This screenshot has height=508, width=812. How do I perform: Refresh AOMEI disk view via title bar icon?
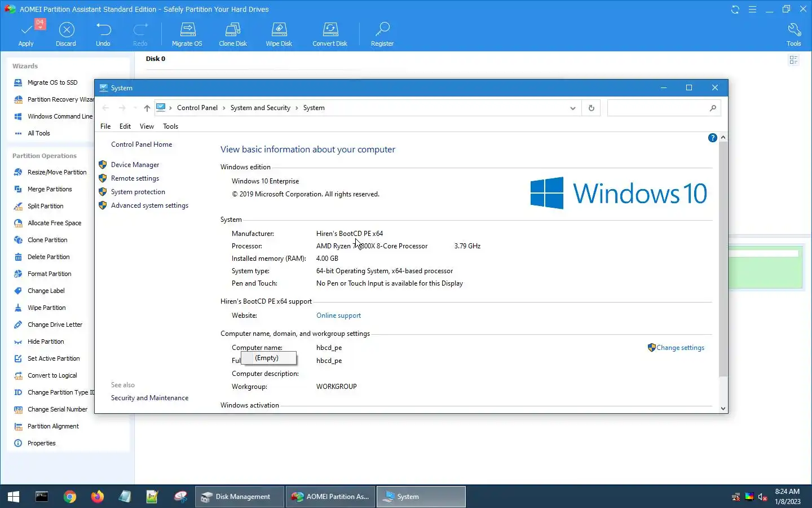click(x=735, y=10)
